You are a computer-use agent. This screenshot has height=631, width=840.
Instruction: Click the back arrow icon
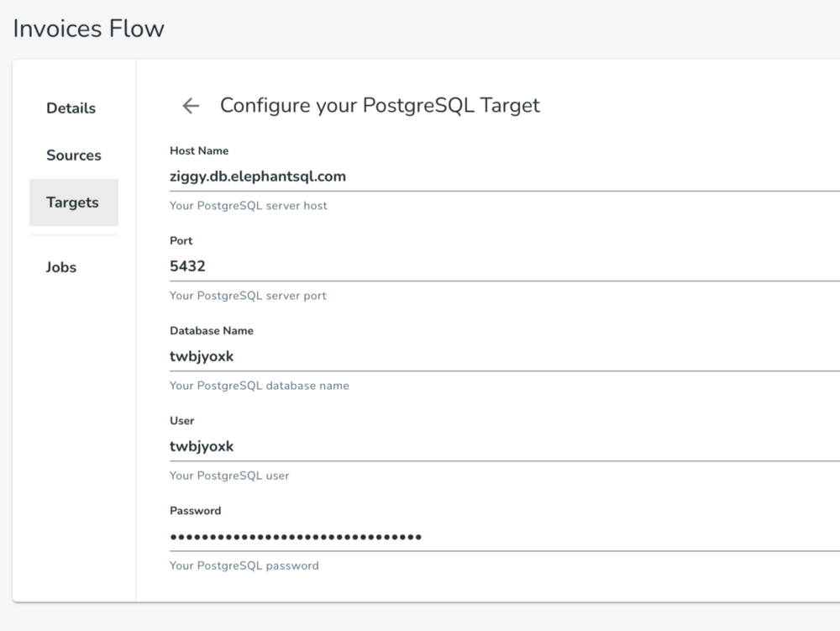point(191,106)
